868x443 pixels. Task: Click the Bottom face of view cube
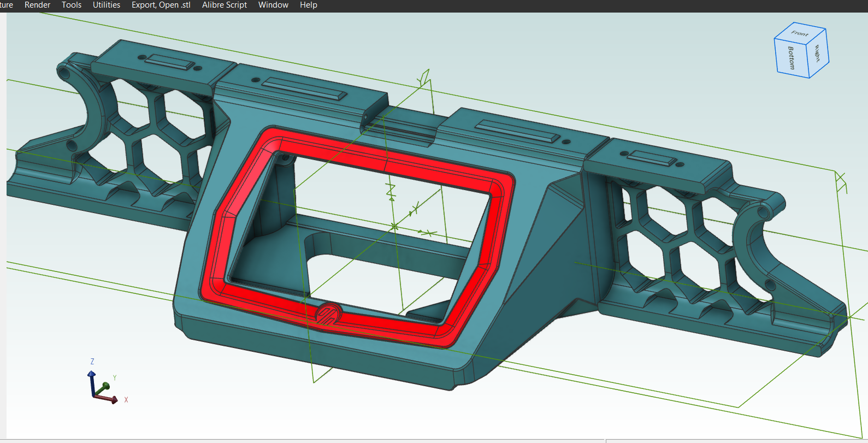pyautogui.click(x=790, y=58)
